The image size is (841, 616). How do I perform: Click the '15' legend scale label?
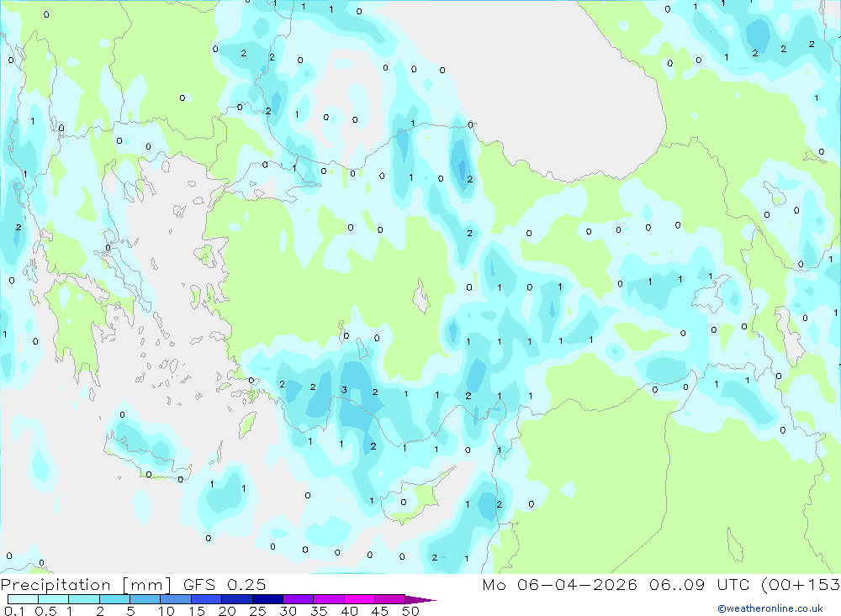coord(197,611)
